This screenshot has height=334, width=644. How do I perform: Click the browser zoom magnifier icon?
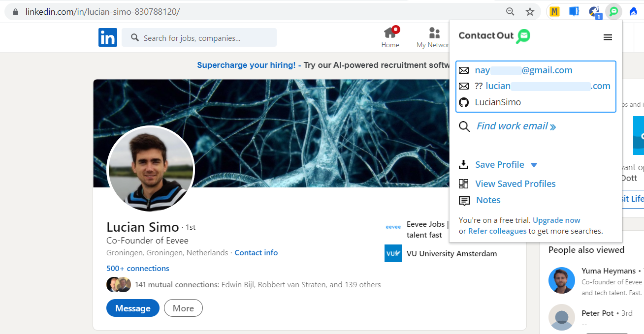coord(511,12)
